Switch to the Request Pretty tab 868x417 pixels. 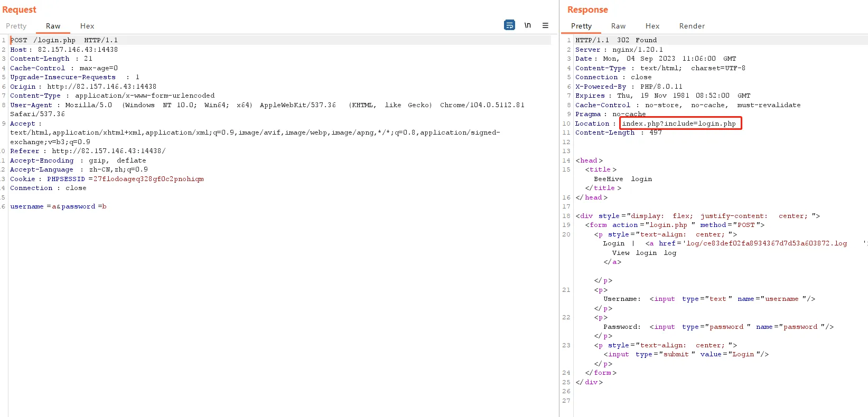coord(16,26)
